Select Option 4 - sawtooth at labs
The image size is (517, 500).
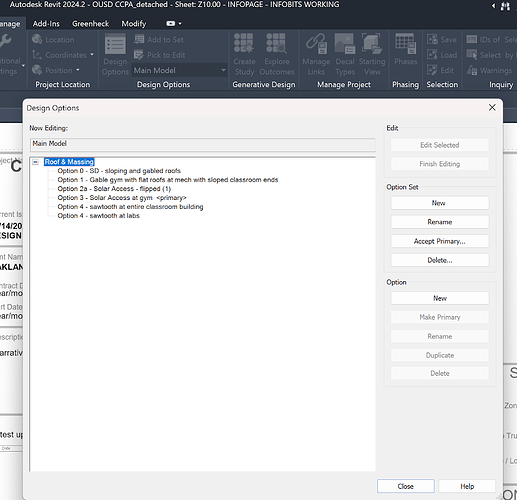(x=98, y=216)
